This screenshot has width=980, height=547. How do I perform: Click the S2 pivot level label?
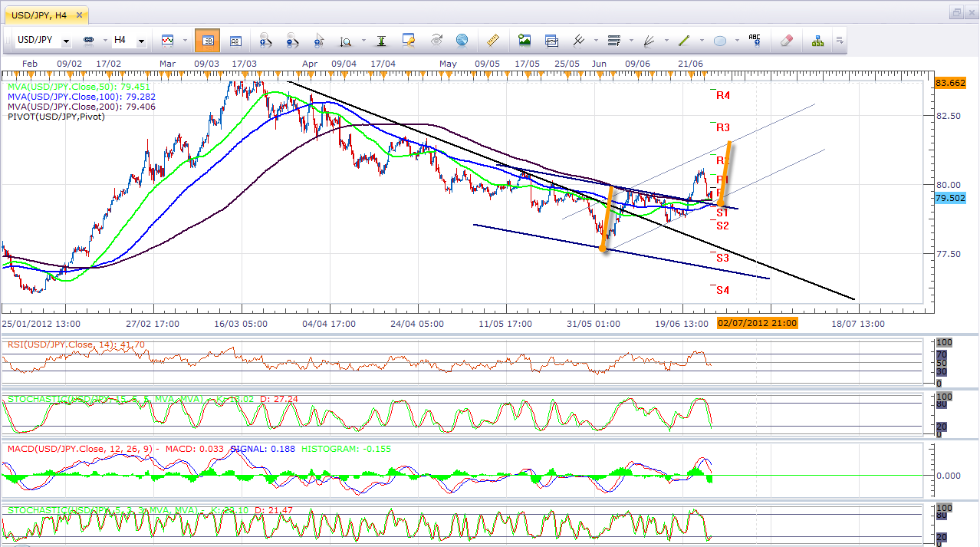(x=722, y=226)
